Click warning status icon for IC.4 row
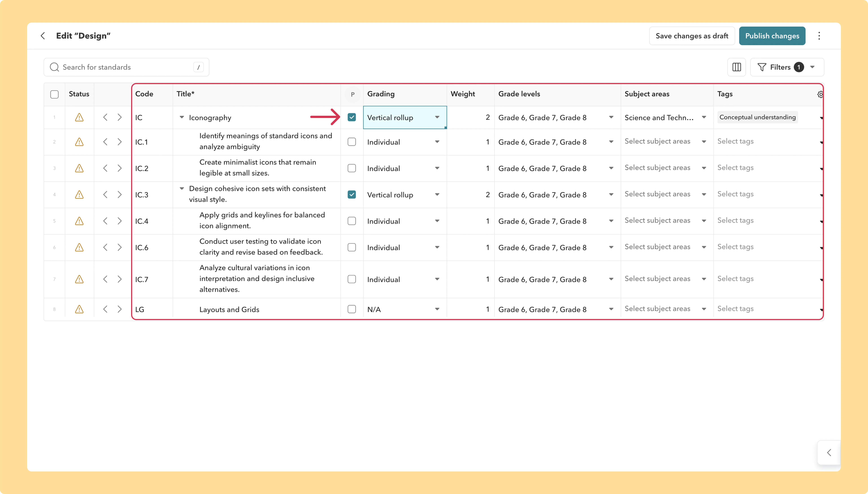The image size is (868, 494). 79,221
